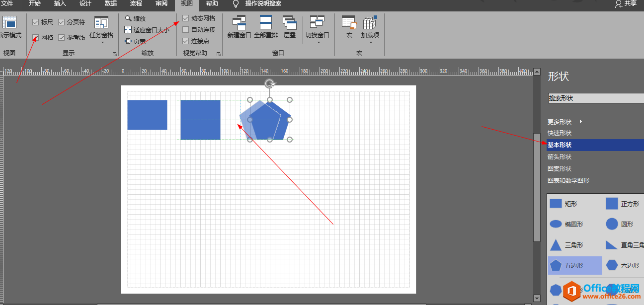
Task: Select the Triangle (三角形) shape
Action: click(556, 245)
